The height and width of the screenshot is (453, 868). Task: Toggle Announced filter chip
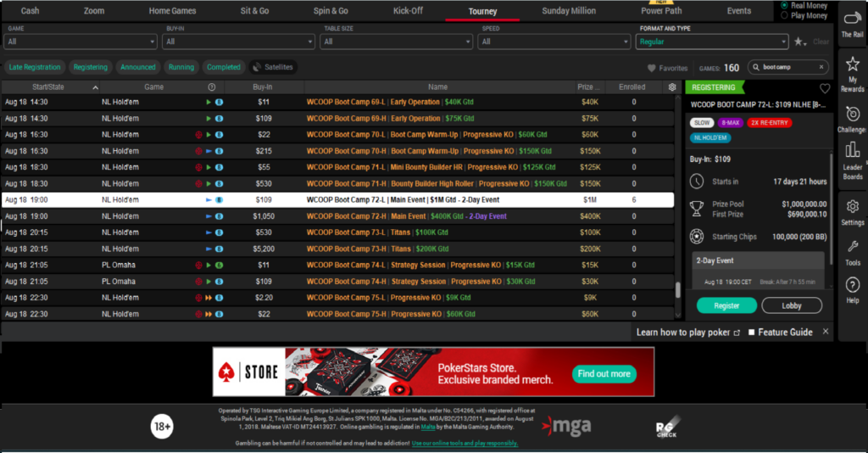[x=138, y=67]
